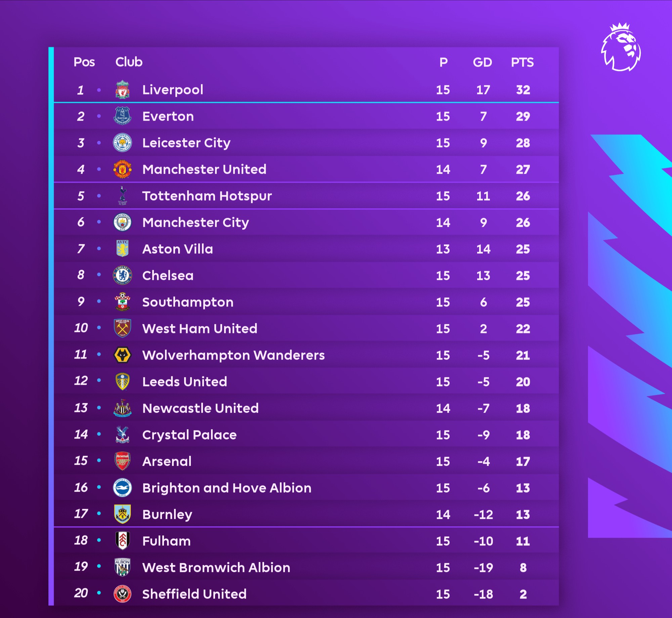Click the position dot beside Southampton
The height and width of the screenshot is (618, 672).
pos(99,301)
